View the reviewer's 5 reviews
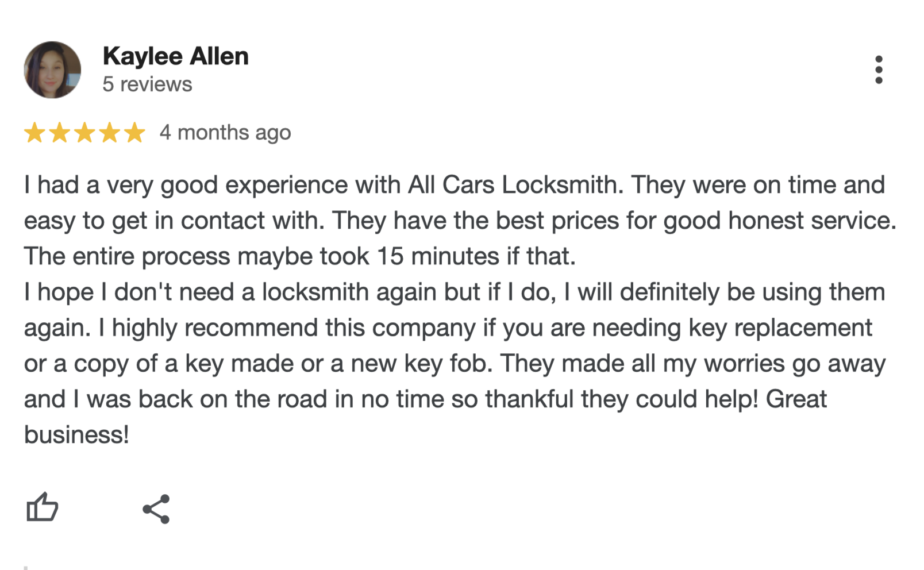 point(147,84)
